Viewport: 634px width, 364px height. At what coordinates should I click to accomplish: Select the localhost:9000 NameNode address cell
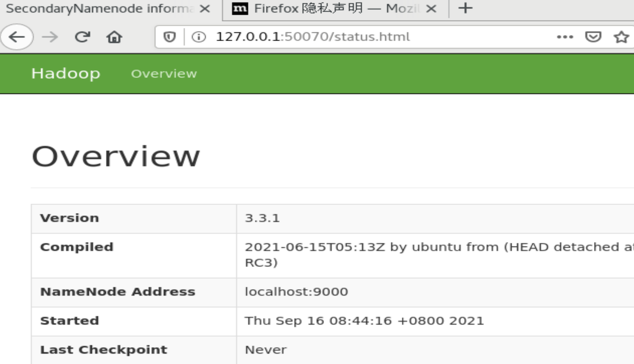click(x=435, y=292)
